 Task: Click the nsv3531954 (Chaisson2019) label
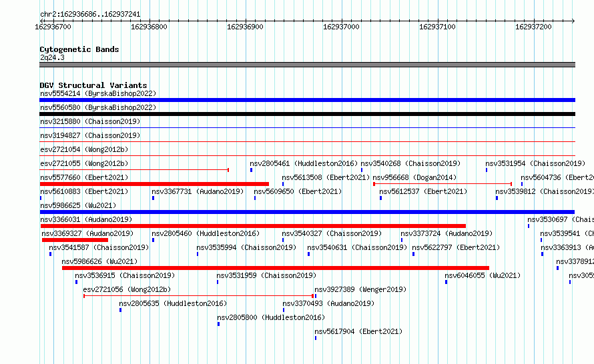pyautogui.click(x=535, y=163)
